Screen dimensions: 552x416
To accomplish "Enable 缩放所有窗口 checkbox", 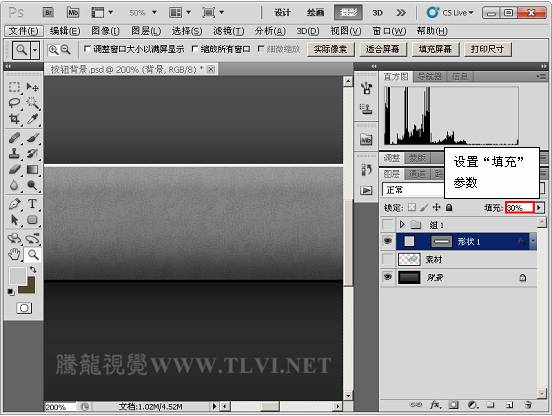I will pos(194,49).
